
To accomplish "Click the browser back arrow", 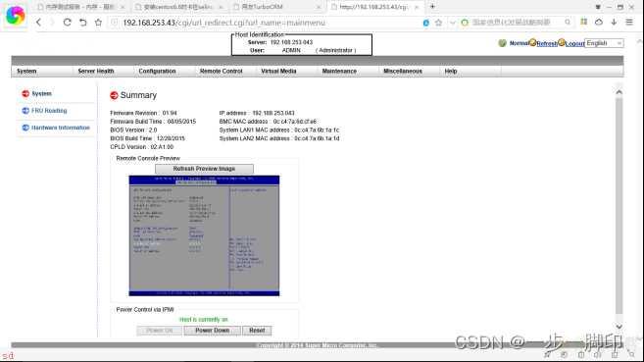I will (38, 23).
